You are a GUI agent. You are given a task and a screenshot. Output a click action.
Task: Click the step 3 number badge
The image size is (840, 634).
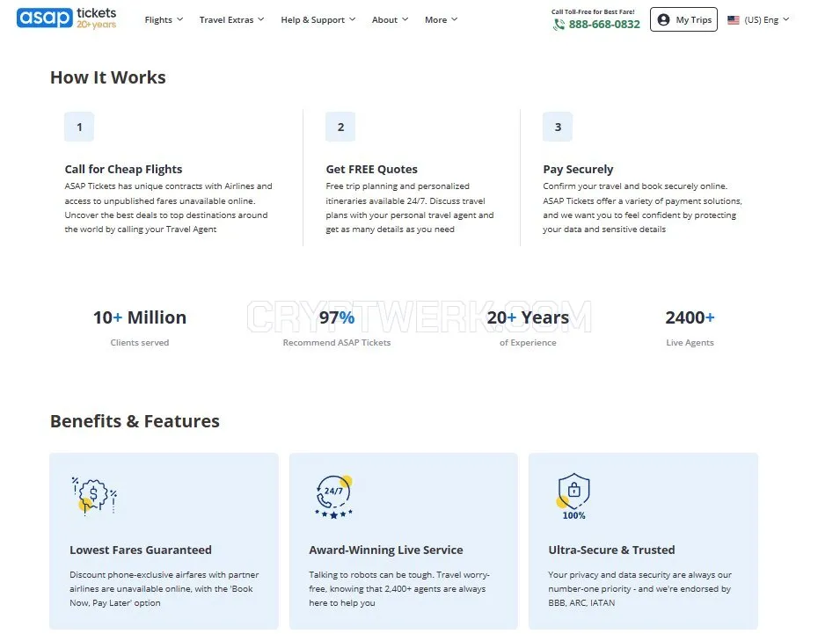558,127
